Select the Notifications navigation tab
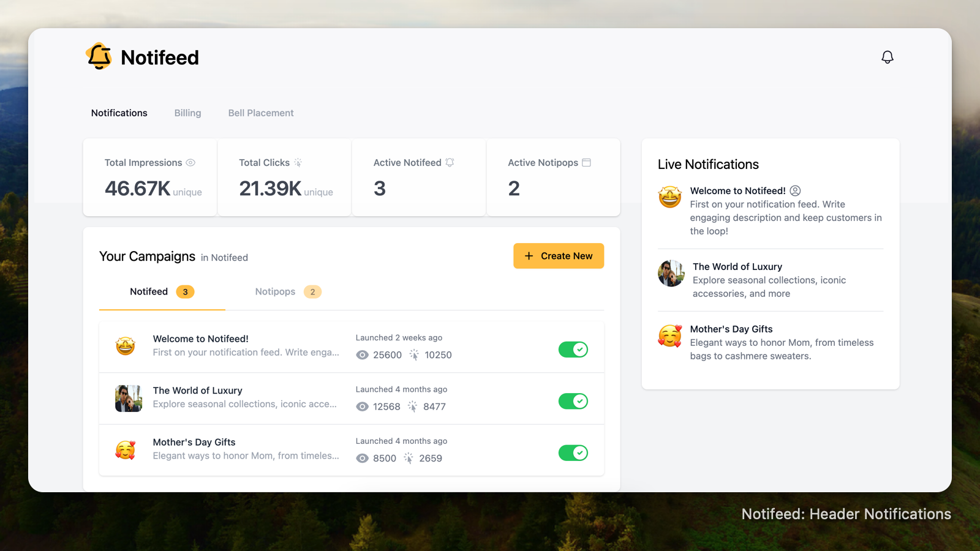This screenshot has width=980, height=551. pos(119,113)
